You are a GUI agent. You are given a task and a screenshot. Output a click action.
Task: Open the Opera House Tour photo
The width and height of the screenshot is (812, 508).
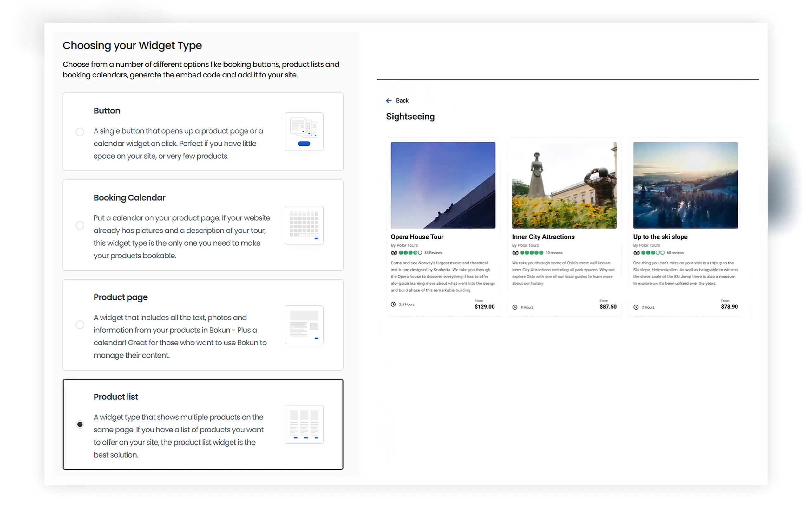click(x=443, y=185)
